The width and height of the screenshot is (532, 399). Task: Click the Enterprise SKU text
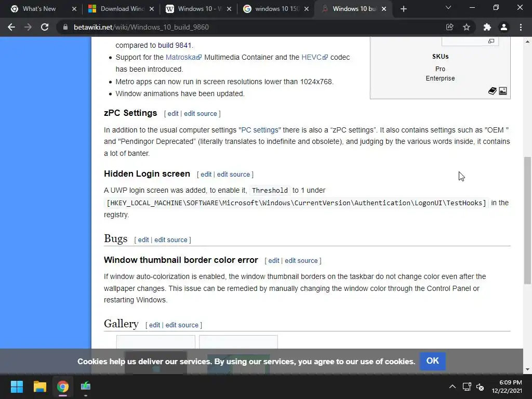(x=440, y=78)
